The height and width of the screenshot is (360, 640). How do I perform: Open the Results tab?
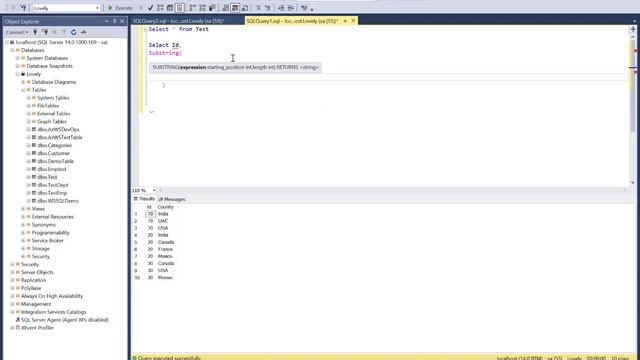144,199
